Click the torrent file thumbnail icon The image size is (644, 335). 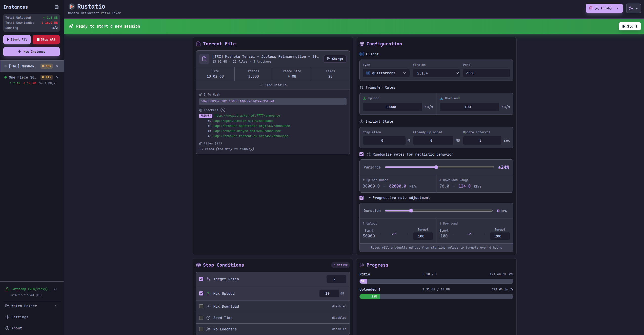[204, 59]
